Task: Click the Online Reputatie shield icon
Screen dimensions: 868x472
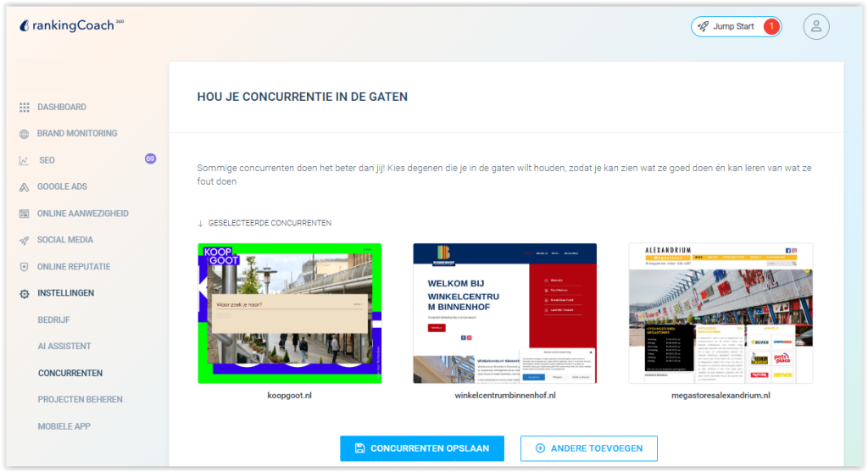Action: click(24, 267)
